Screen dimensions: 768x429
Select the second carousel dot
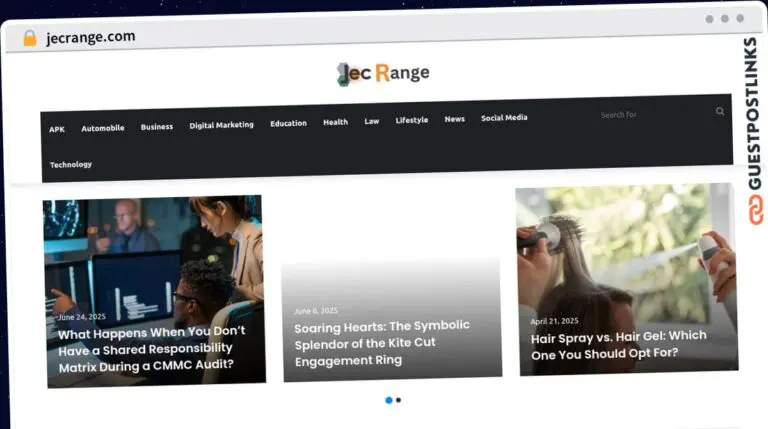(x=398, y=400)
